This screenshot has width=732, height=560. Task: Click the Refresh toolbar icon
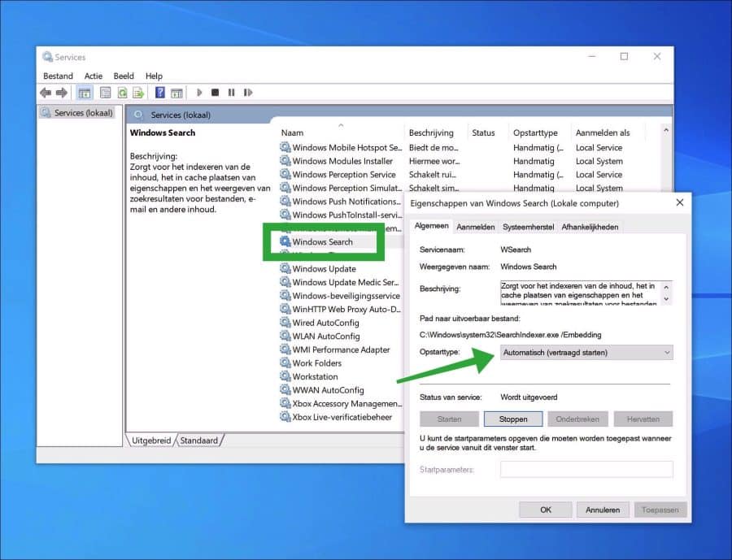pyautogui.click(x=122, y=93)
